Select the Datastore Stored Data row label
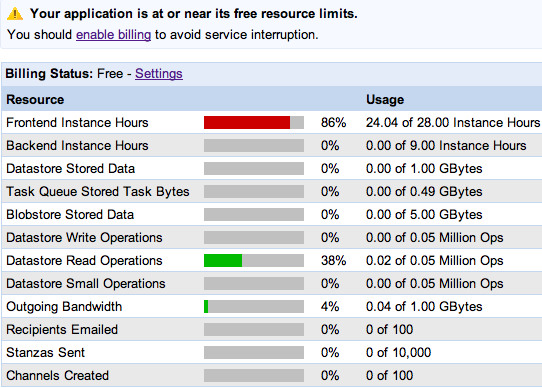Viewport: 542px width, 388px height. pyautogui.click(x=71, y=168)
